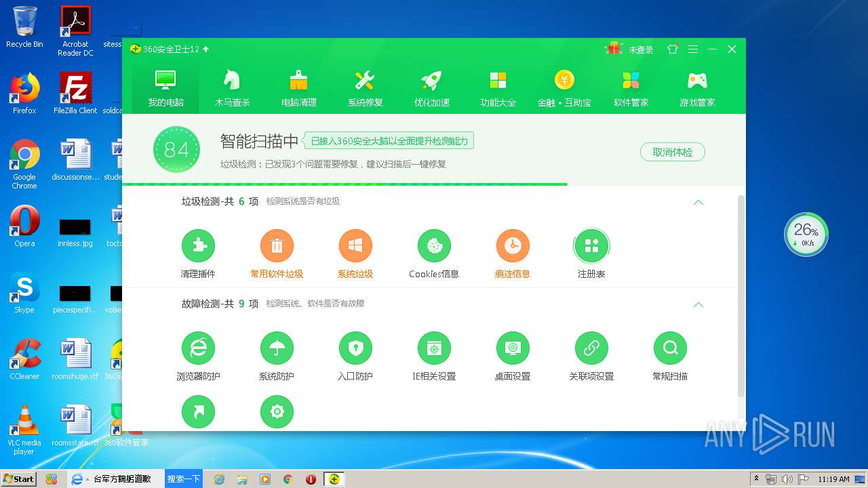Screen dimensions: 868x488
Task: Open Firefox desktop shortcut
Action: [x=24, y=94]
